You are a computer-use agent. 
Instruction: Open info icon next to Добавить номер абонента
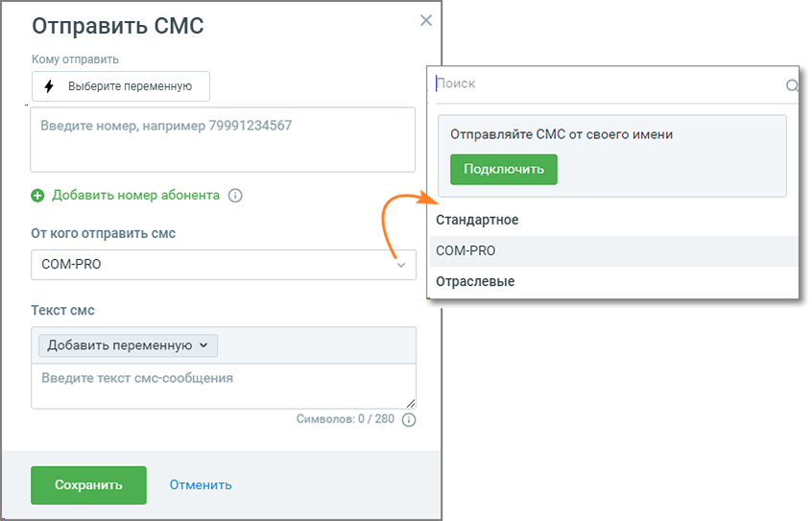click(235, 196)
